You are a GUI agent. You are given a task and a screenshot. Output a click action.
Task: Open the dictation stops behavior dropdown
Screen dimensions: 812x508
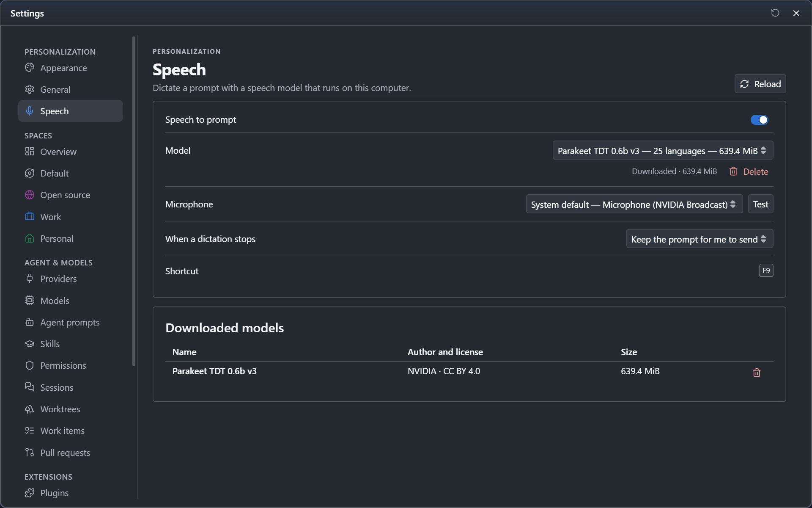700,239
